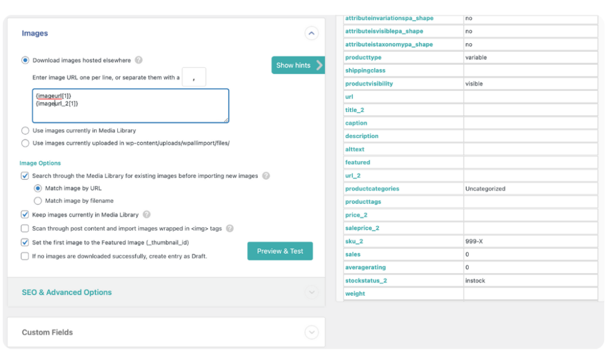Select the caption field name

click(356, 123)
